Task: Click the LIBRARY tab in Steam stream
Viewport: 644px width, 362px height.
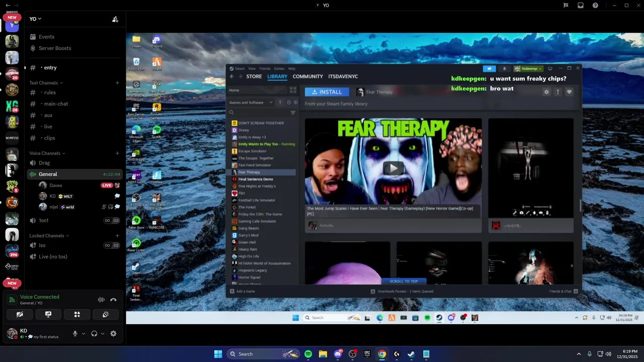Action: click(277, 76)
